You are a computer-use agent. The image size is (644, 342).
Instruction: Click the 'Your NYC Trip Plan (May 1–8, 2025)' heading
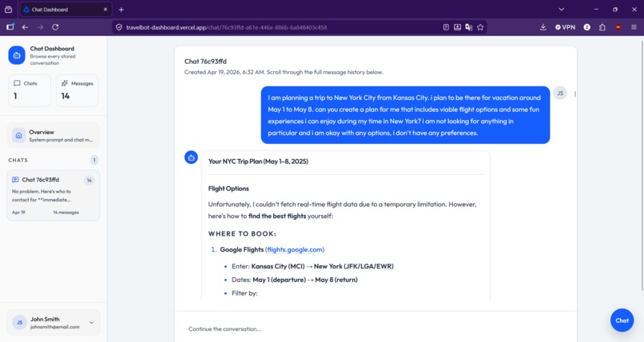[258, 161]
